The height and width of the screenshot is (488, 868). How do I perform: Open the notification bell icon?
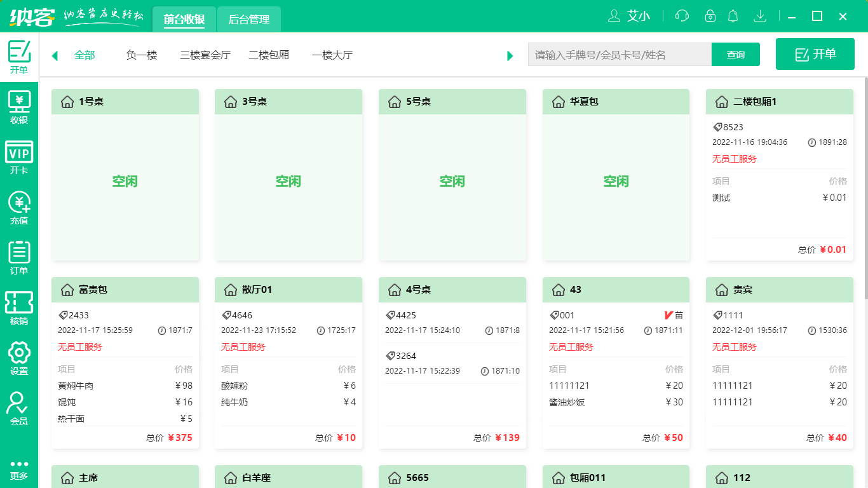coord(733,16)
